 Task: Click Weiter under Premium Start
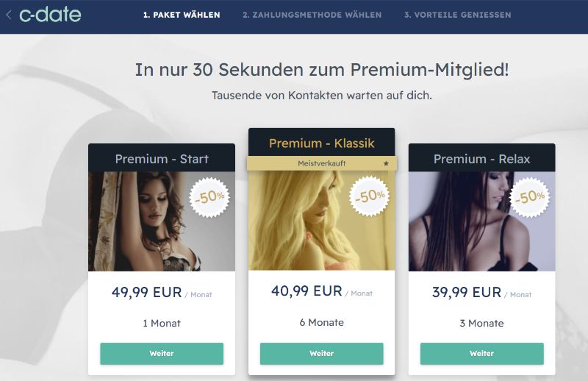pyautogui.click(x=162, y=353)
